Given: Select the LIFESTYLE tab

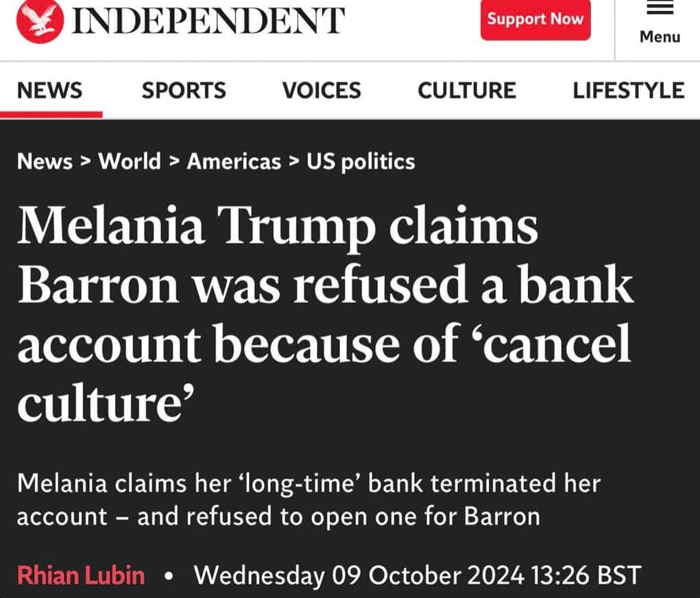Looking at the screenshot, I should [x=629, y=91].
